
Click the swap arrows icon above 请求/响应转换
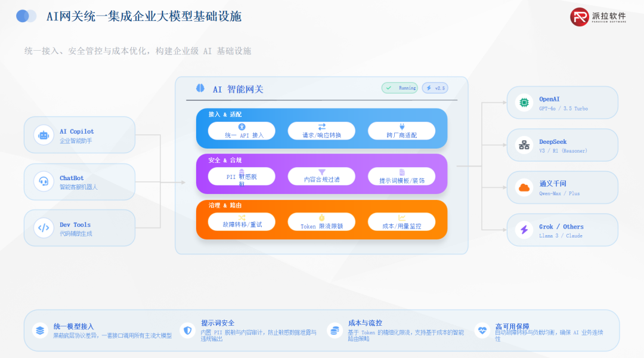click(321, 126)
